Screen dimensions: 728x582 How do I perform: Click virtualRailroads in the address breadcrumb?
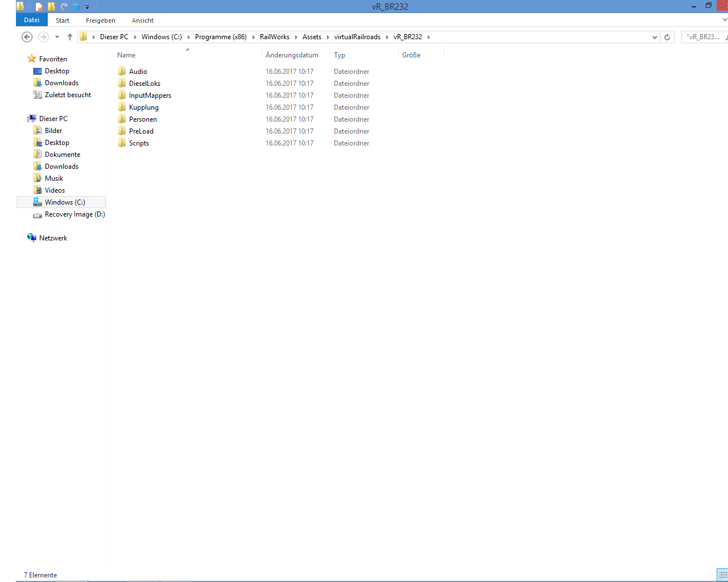click(x=357, y=37)
